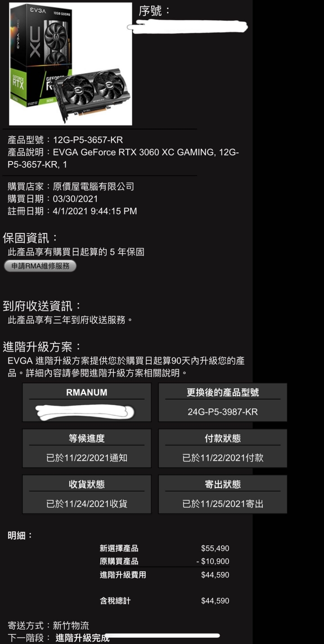Click the 含稅總計 total $44,590

pos(215,601)
